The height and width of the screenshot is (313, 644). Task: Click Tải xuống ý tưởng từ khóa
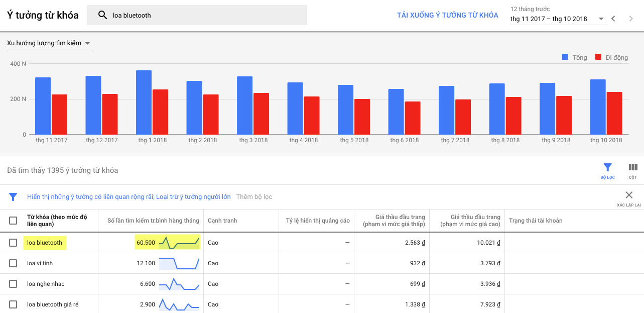click(x=448, y=15)
